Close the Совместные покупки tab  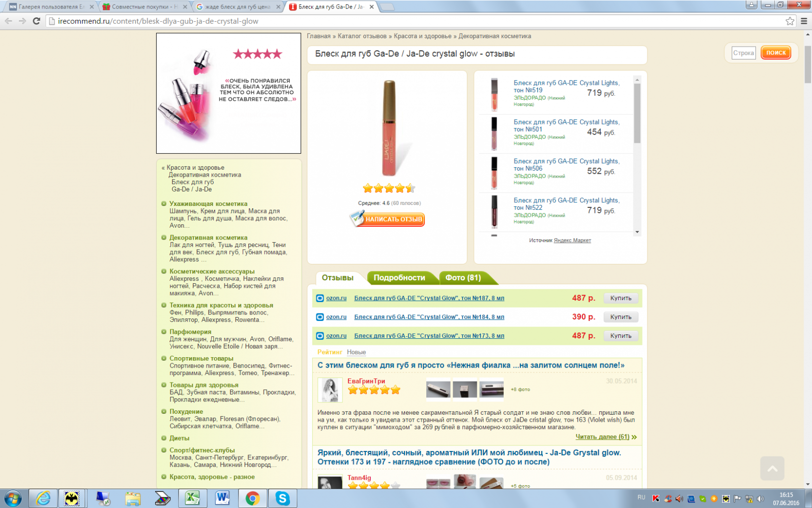pyautogui.click(x=185, y=7)
